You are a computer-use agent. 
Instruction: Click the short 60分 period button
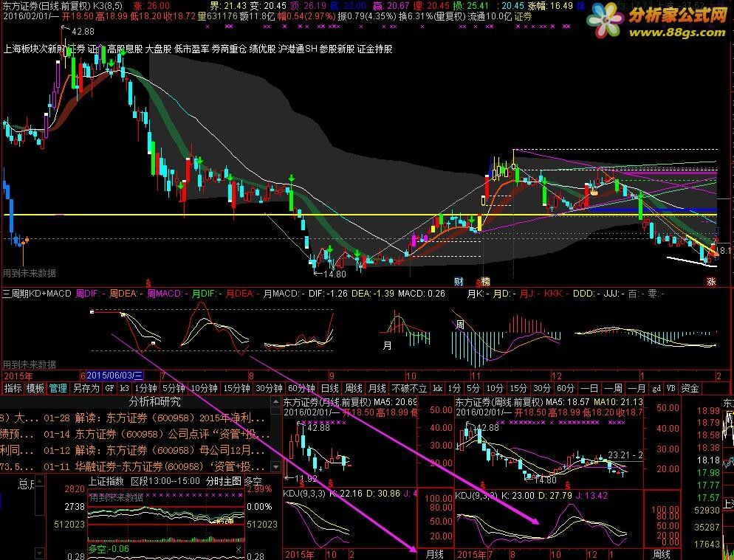click(565, 388)
